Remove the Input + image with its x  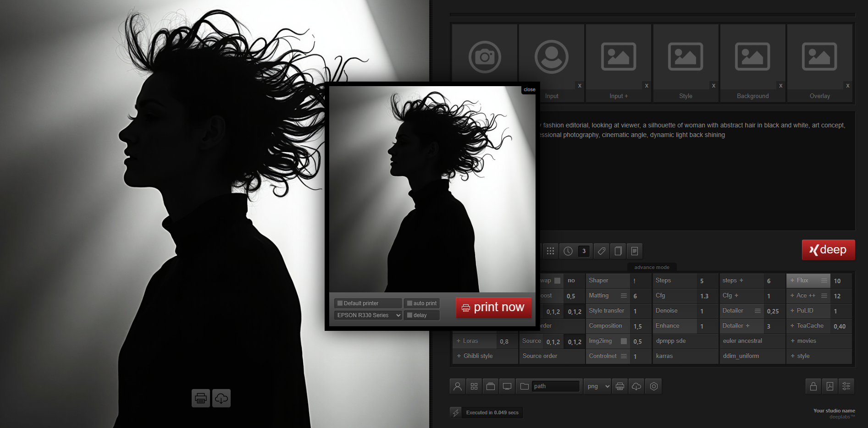click(647, 86)
